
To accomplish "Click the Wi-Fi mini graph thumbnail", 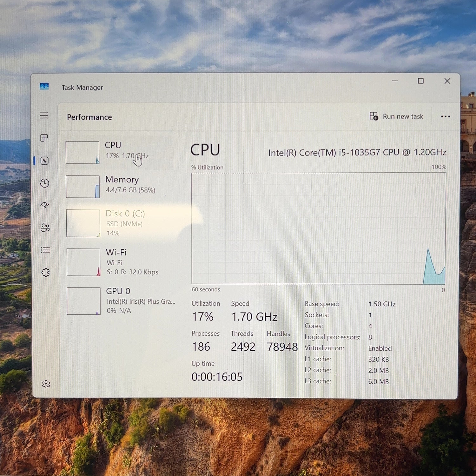I will 83,262.
